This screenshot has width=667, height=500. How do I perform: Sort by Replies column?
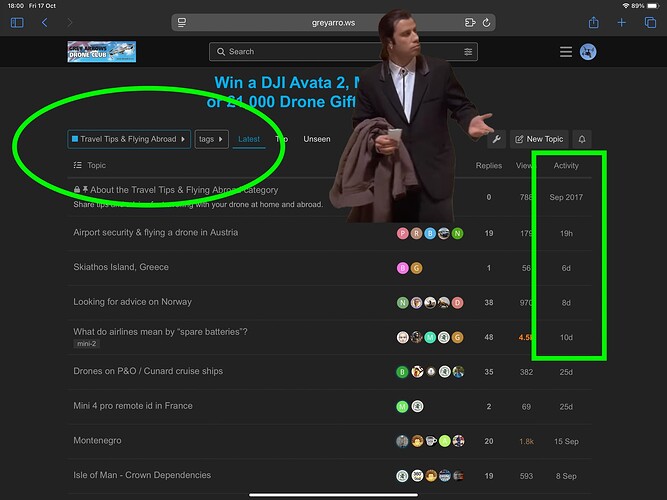pos(489,166)
